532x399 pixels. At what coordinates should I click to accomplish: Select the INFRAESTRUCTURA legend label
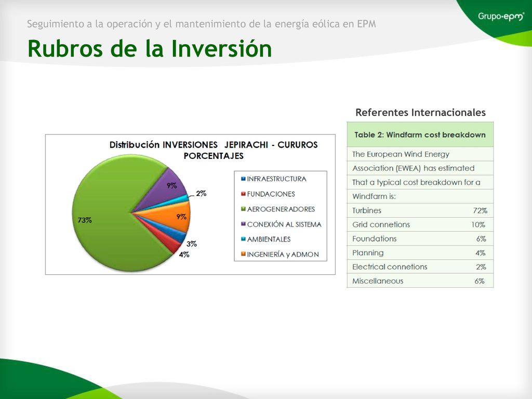[276, 179]
